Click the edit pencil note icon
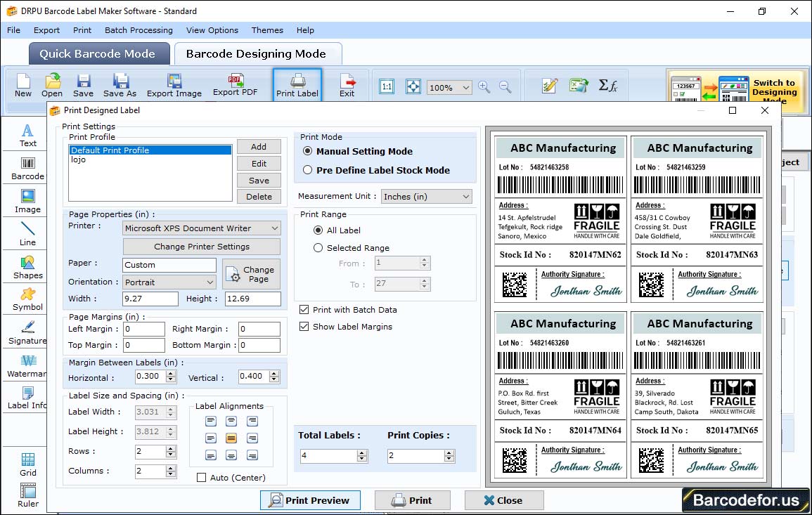812x515 pixels. point(550,86)
